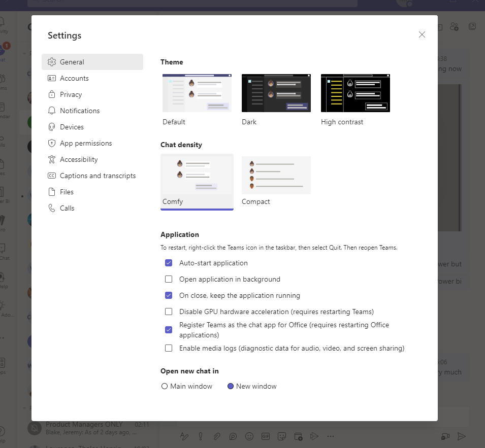Screen dimensions: 485x448
Task: Open the Accounts settings section
Action: pos(92,78)
